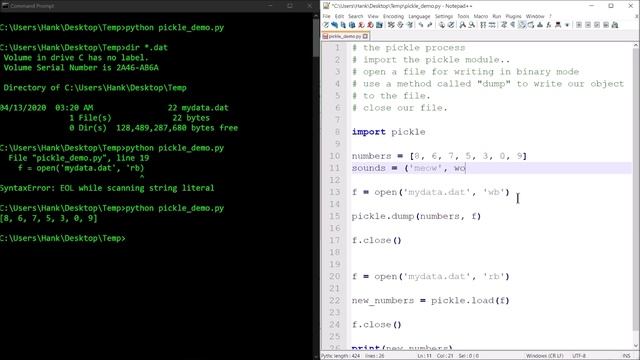Image resolution: width=640 pixels, height=360 pixels.
Task: Click the Zoom Out toolbar icon
Action: (x=471, y=25)
